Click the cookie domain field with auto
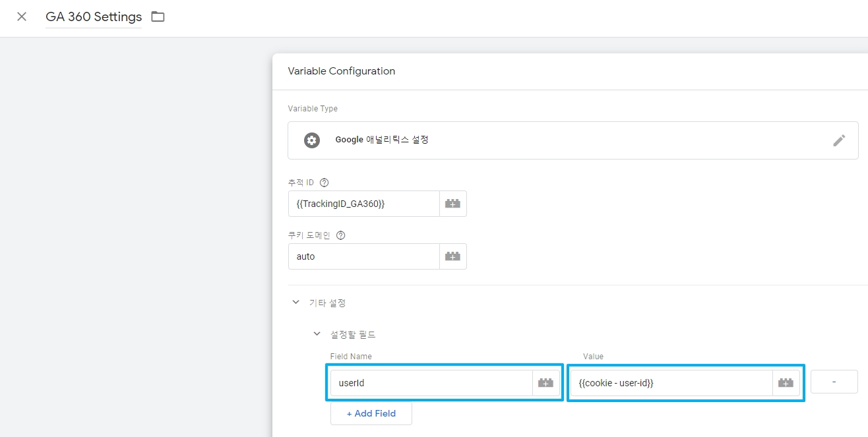 pos(364,256)
